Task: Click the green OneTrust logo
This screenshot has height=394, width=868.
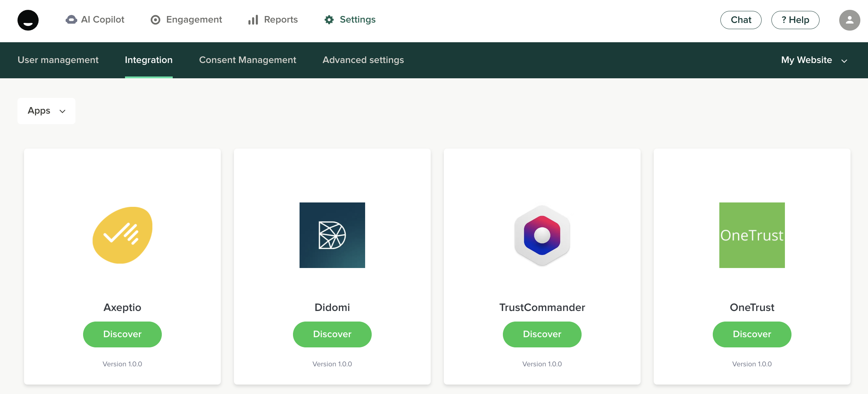Action: [752, 235]
